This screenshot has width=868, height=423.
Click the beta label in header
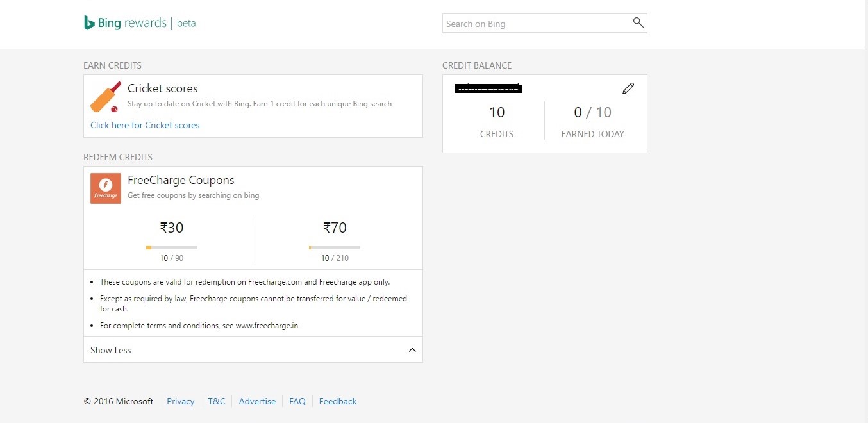pos(187,23)
